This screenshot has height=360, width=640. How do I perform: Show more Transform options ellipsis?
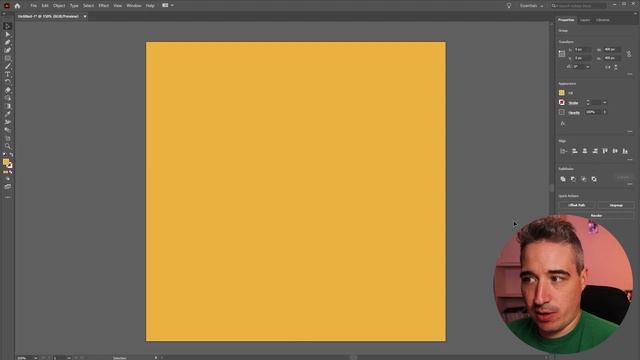pyautogui.click(x=630, y=74)
